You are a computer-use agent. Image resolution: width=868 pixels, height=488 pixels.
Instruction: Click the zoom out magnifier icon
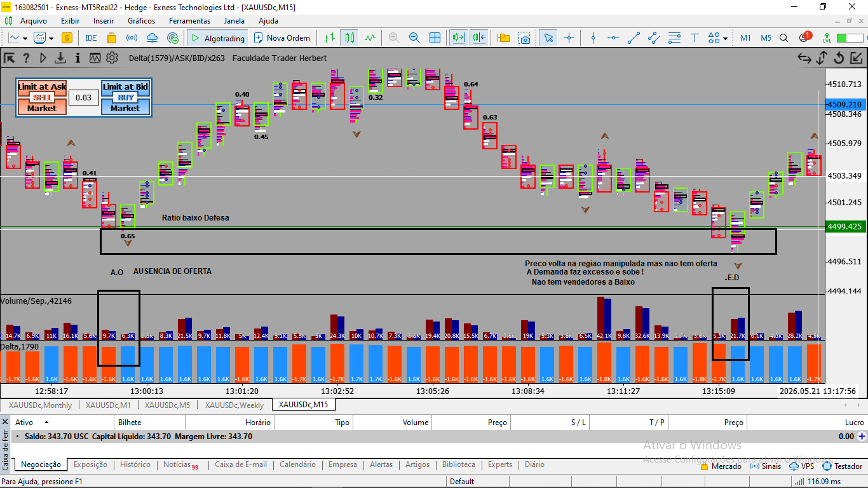(414, 38)
